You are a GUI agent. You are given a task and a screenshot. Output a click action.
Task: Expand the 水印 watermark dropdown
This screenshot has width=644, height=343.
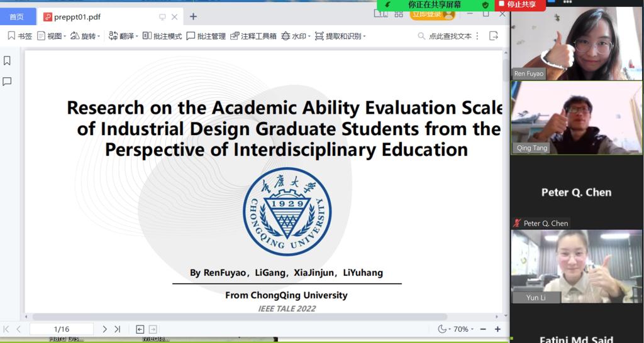[296, 36]
